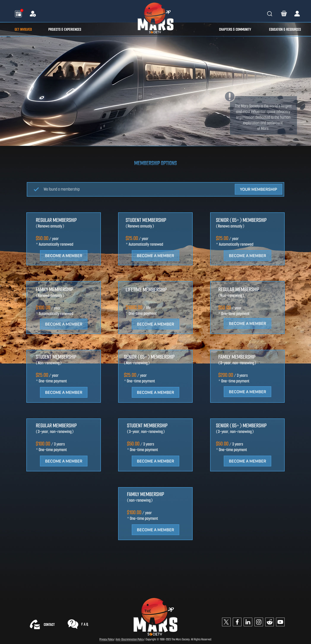Become a member for Senior Membership renewing annually
The width and height of the screenshot is (311, 644).
coord(247,256)
